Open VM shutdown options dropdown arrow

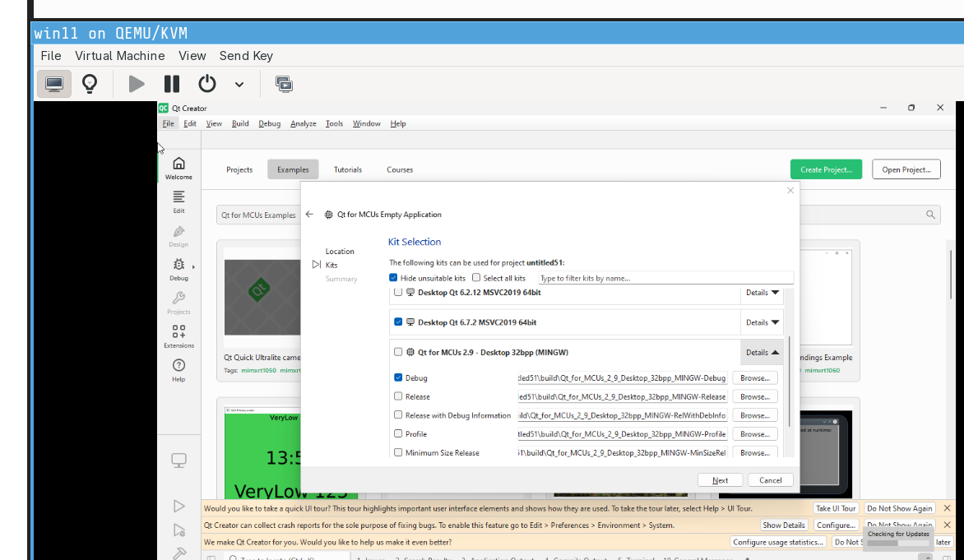tap(239, 84)
